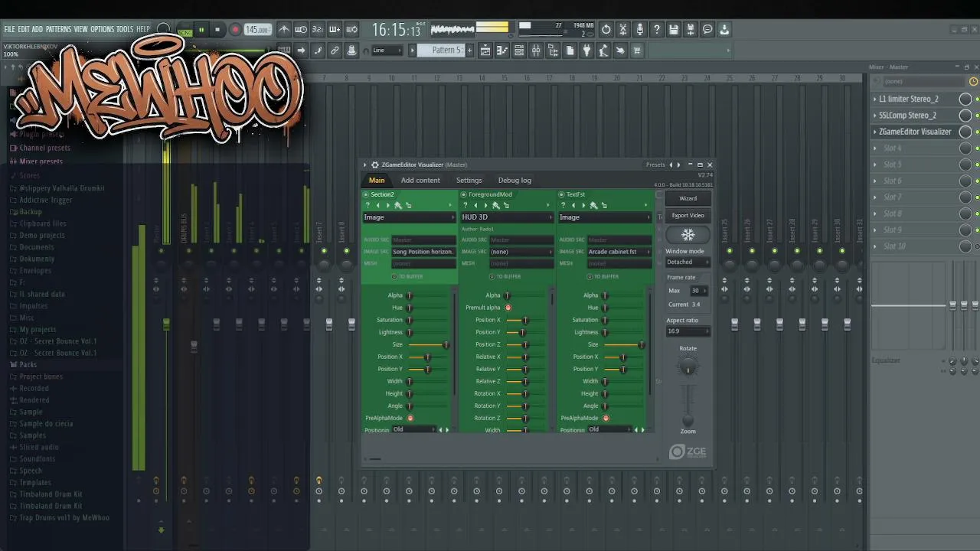The width and height of the screenshot is (980, 551).
Task: Open the Arcade cabinet.fst image source dropdown
Action: point(619,252)
